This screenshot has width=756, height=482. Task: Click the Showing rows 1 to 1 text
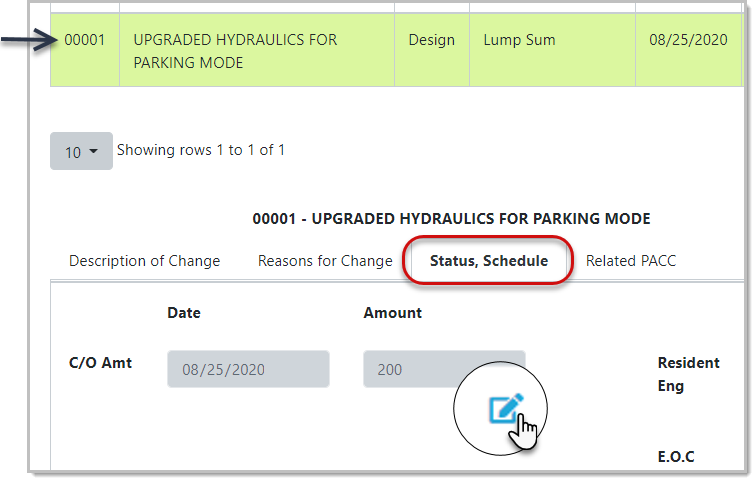(x=201, y=150)
